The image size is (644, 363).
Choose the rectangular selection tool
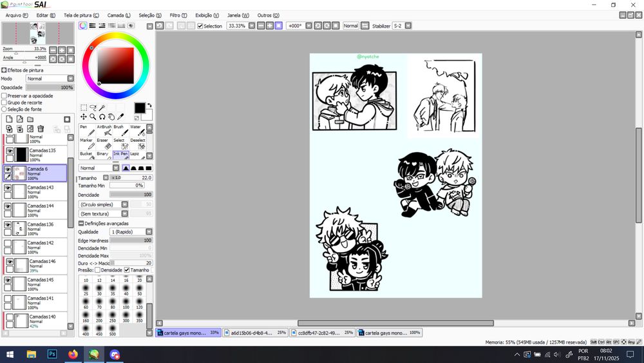(x=84, y=108)
